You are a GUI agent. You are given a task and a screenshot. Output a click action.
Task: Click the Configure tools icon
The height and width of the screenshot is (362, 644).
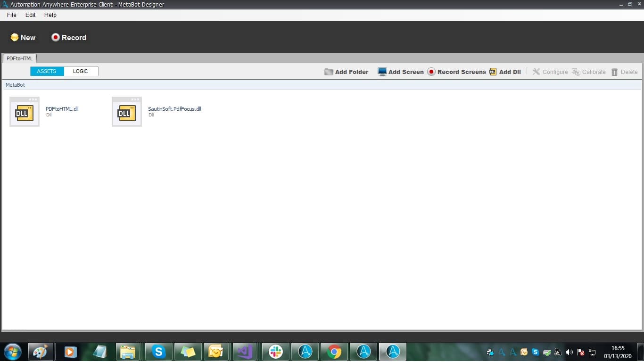pos(536,72)
